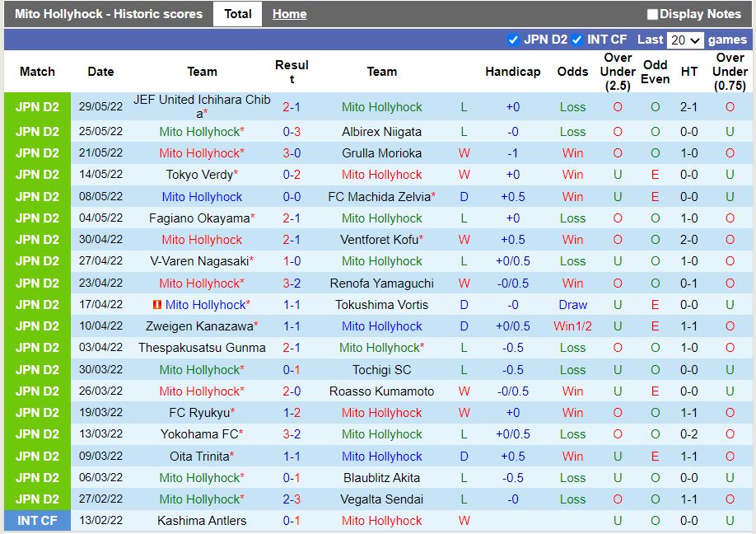The width and height of the screenshot is (756, 534).
Task: Open V-Varen Nagasaki team link
Action: [x=199, y=261]
